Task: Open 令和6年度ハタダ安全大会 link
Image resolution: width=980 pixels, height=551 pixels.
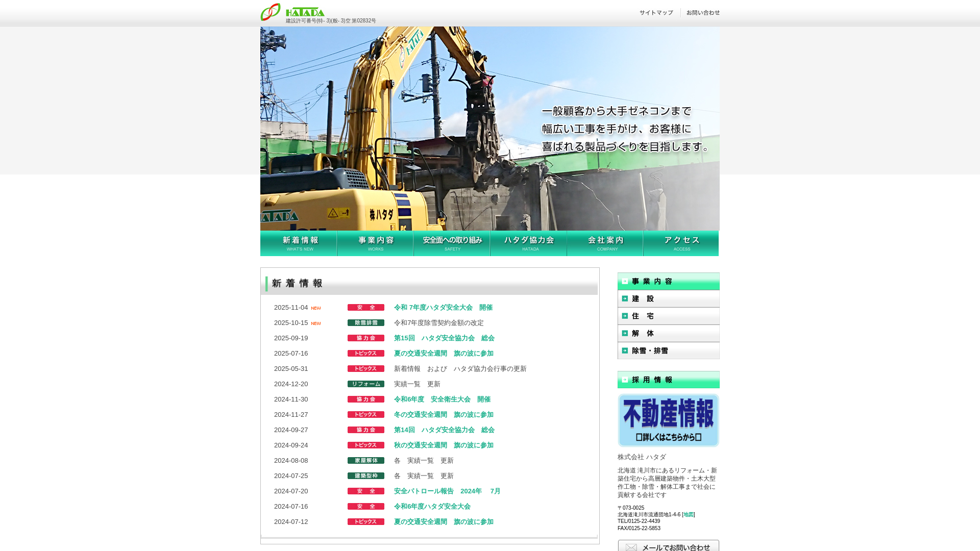Action: tap(432, 507)
